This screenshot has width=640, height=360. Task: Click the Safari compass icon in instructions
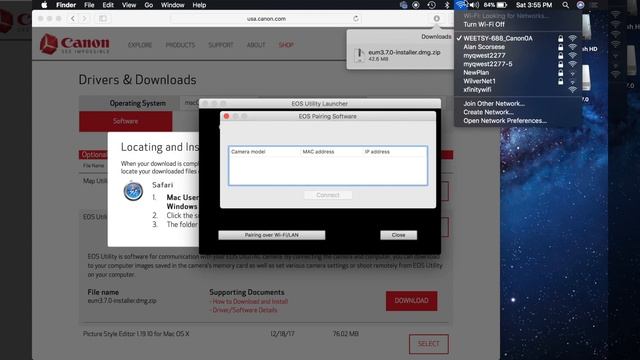coord(133,191)
